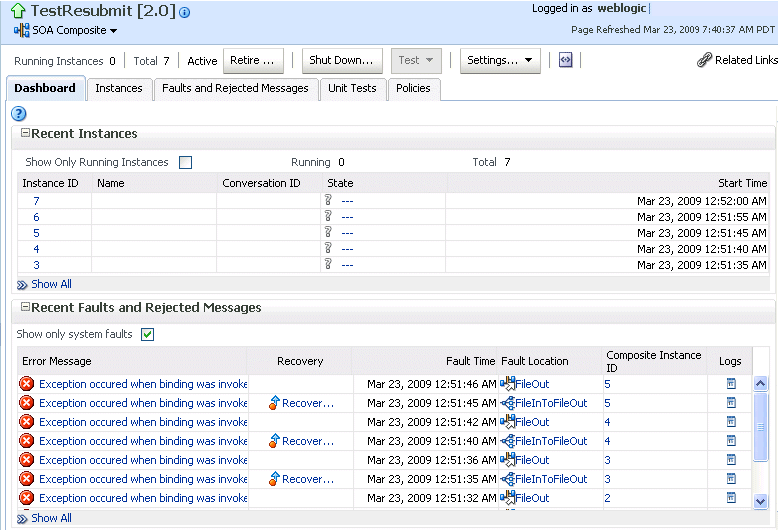Open instance ID 7 link
The width and height of the screenshot is (778, 530).
click(x=36, y=201)
